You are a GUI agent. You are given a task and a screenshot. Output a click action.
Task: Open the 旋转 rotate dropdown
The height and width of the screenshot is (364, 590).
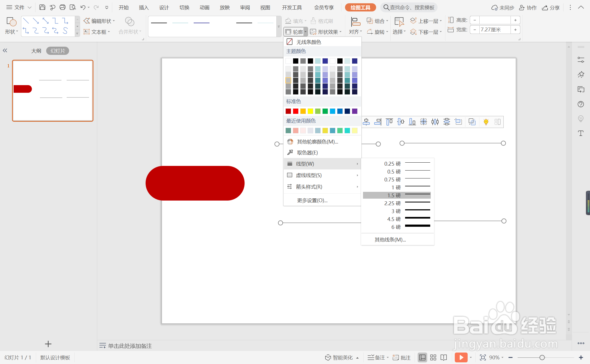[x=377, y=32]
